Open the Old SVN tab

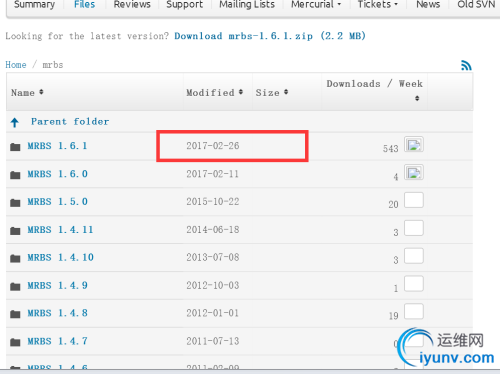point(476,4)
